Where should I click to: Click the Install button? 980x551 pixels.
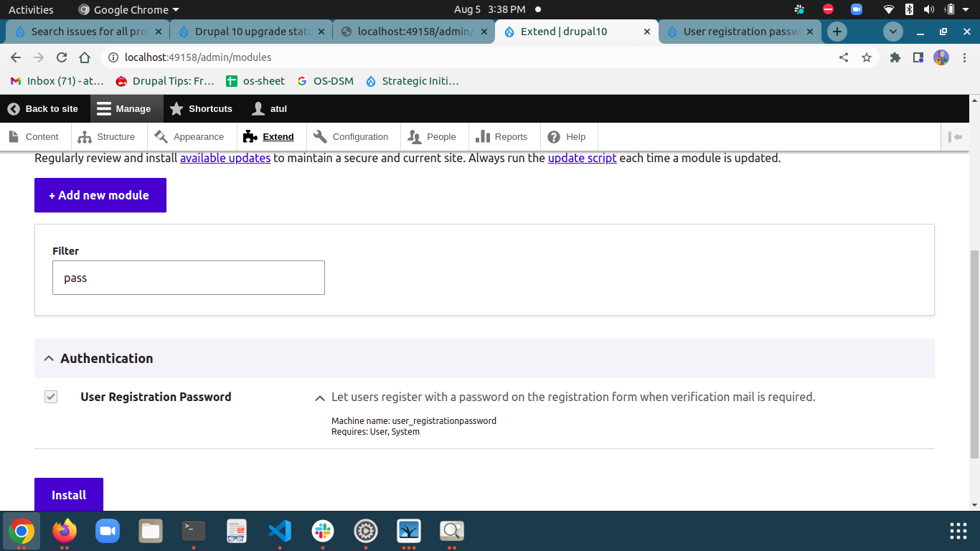click(68, 494)
